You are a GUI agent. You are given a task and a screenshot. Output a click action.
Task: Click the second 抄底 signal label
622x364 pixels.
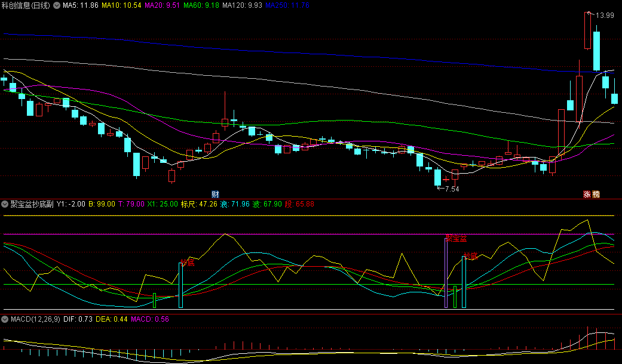point(470,256)
